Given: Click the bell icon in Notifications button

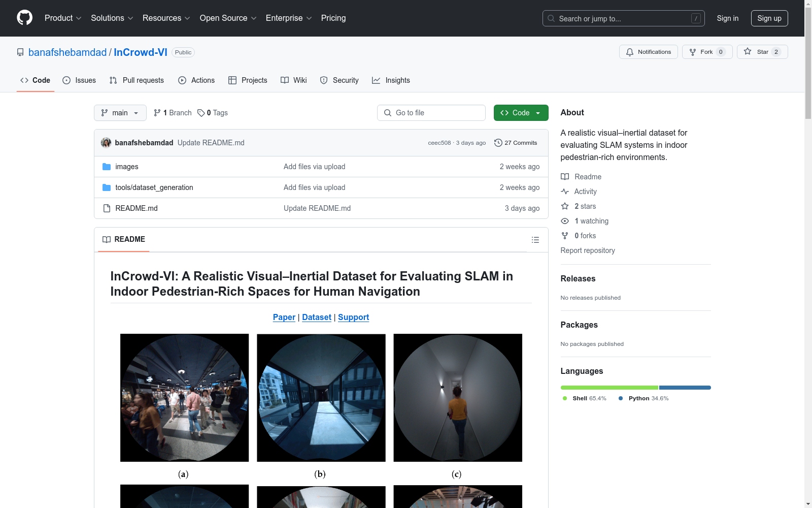Looking at the screenshot, I should pyautogui.click(x=630, y=52).
